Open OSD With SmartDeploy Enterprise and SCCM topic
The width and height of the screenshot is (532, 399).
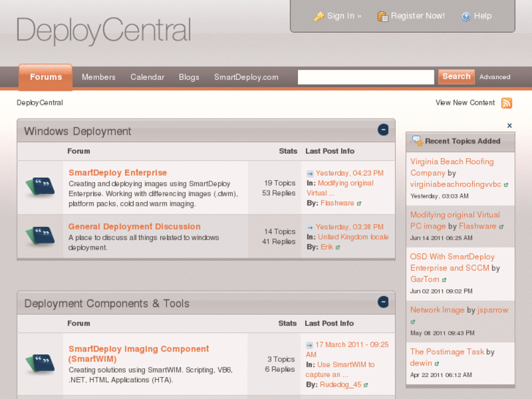pos(452,262)
